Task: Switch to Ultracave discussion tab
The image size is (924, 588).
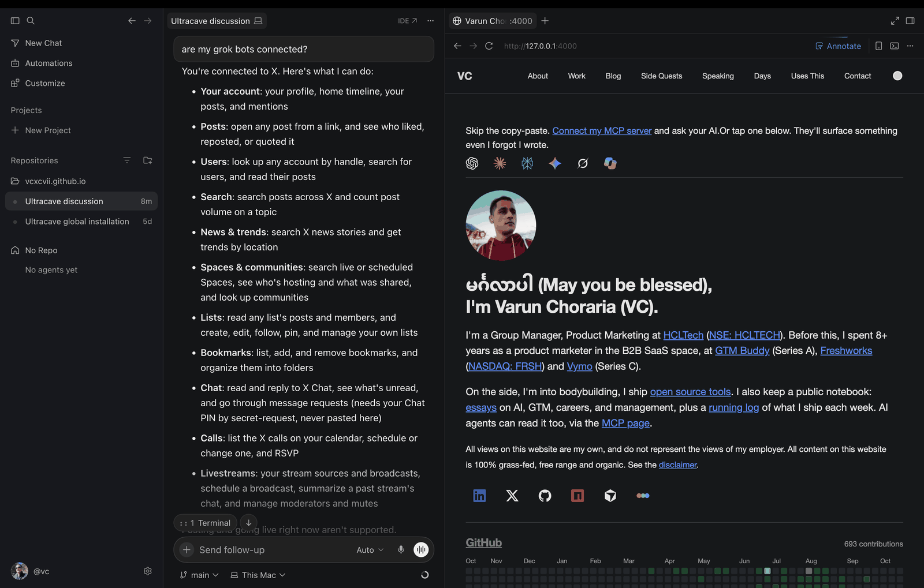Action: click(x=217, y=21)
